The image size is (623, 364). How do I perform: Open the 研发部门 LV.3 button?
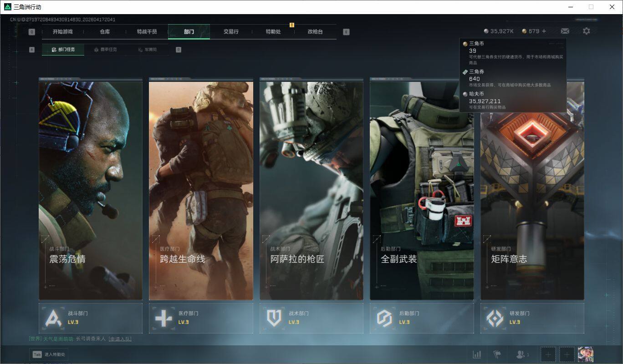pyautogui.click(x=532, y=318)
